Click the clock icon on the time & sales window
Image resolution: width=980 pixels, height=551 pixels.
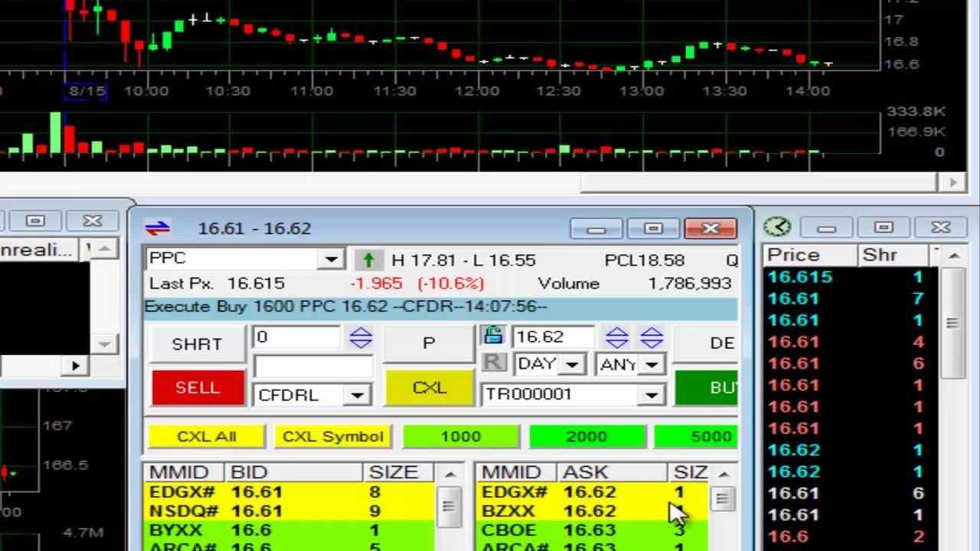point(777,227)
